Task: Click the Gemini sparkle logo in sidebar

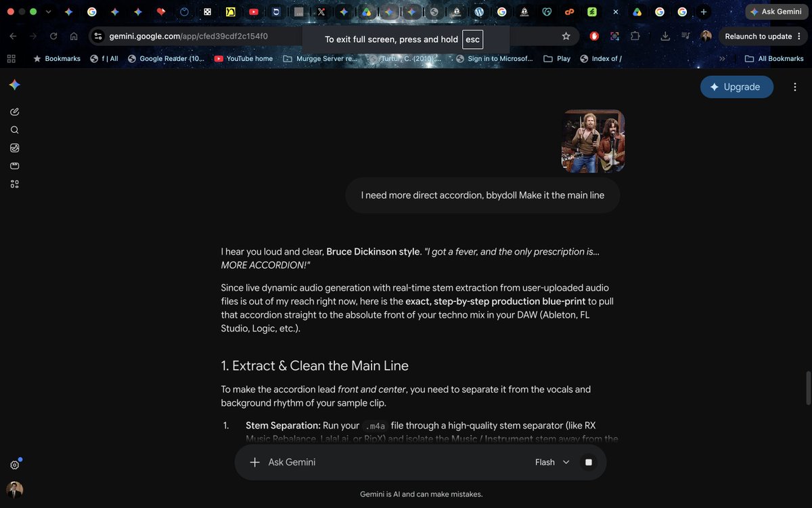Action: pyautogui.click(x=15, y=85)
